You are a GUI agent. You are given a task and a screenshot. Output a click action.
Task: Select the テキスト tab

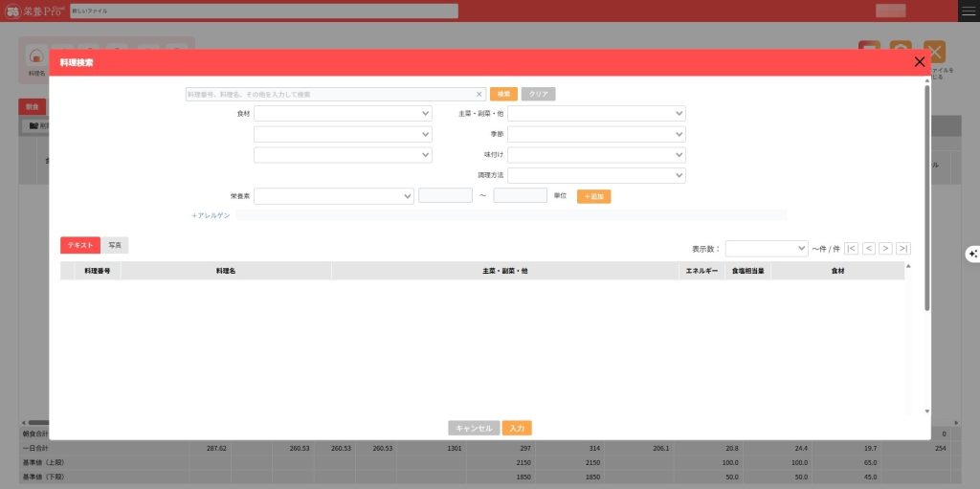tap(80, 246)
